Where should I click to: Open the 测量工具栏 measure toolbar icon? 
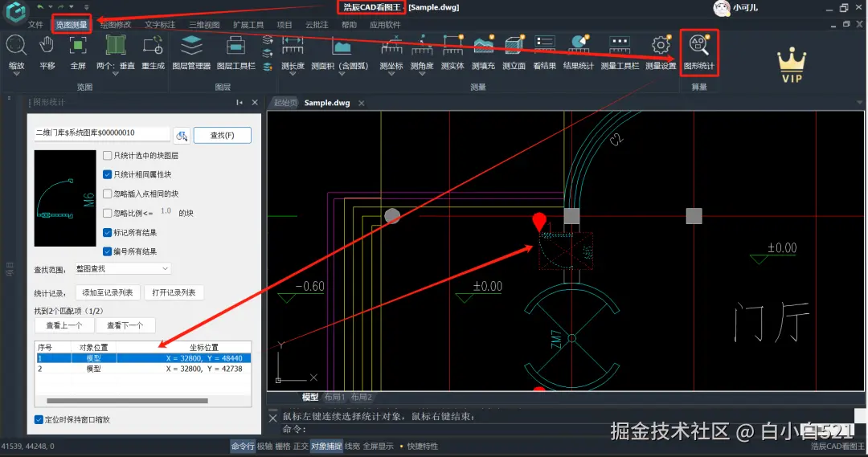pyautogui.click(x=620, y=46)
